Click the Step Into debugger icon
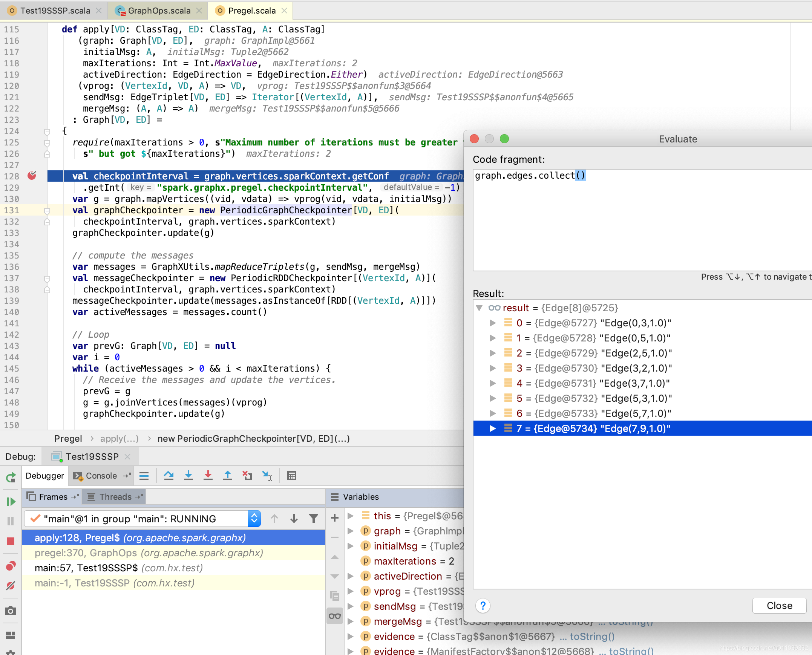This screenshot has height=655, width=812. click(188, 476)
